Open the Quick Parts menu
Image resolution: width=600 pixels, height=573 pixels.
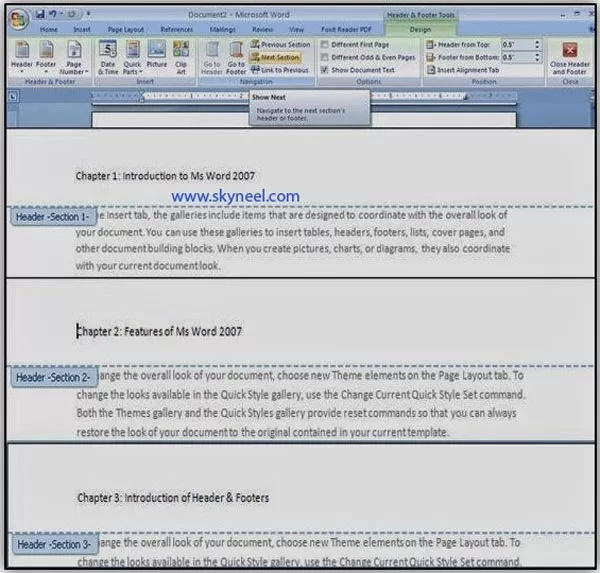point(132,57)
